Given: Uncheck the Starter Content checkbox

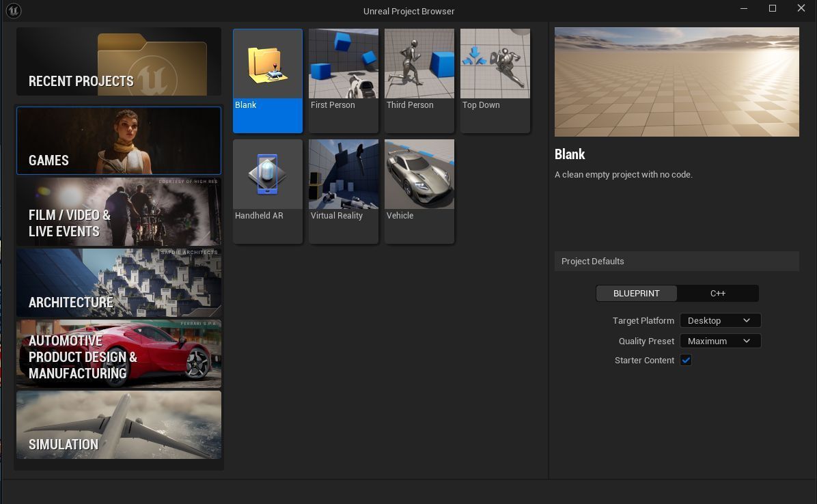Looking at the screenshot, I should pyautogui.click(x=686, y=361).
